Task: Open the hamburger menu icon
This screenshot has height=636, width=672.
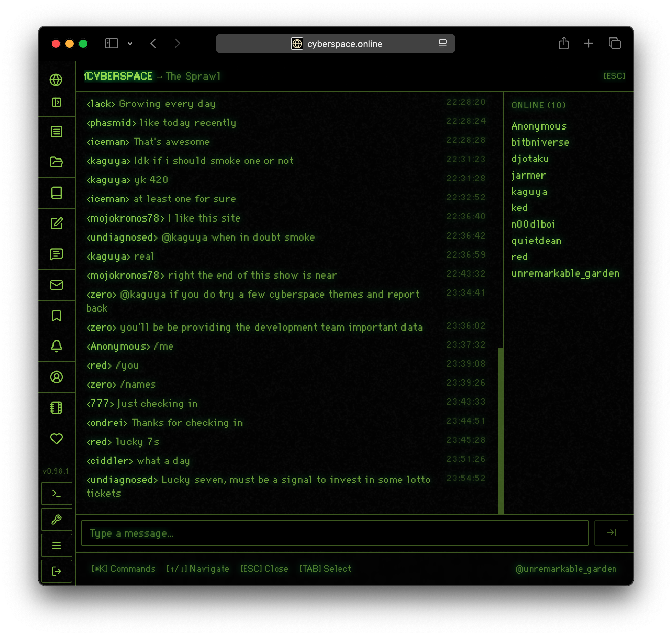Action: tap(56, 545)
